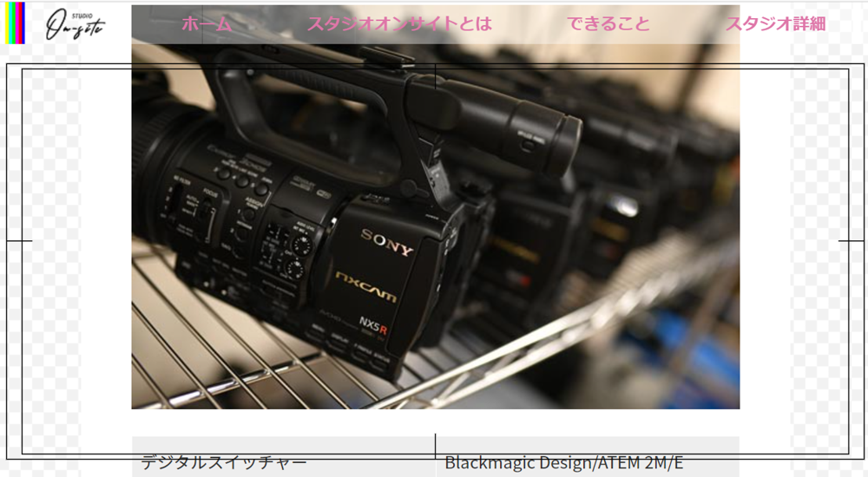Viewport: 868px width, 477px height.
Task: Open the スタジオオンサイトとは menu item
Action: (399, 23)
